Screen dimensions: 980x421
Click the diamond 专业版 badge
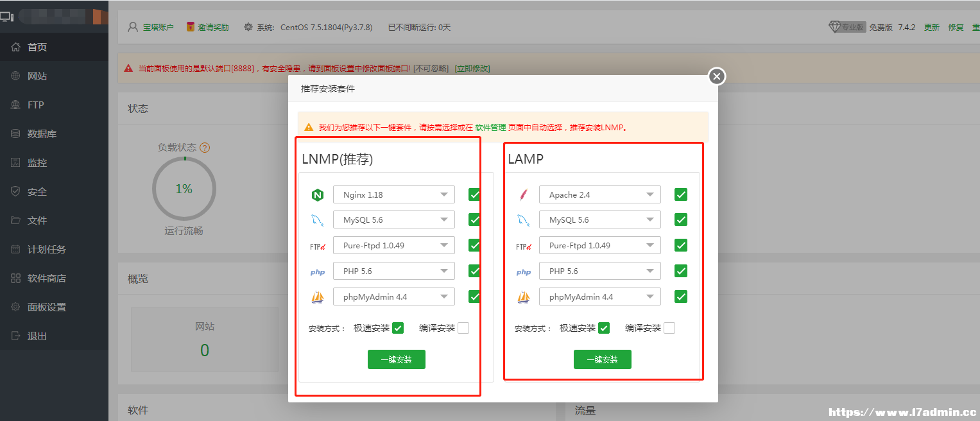(847, 27)
